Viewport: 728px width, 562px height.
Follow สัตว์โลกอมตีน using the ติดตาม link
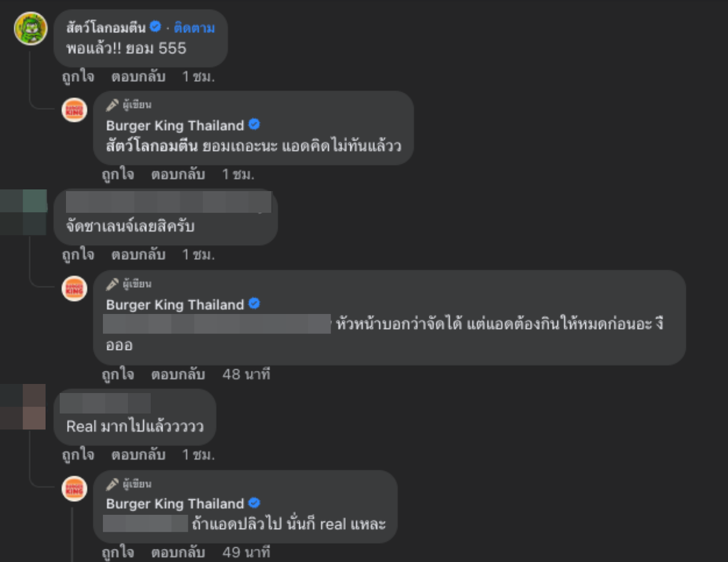click(194, 27)
